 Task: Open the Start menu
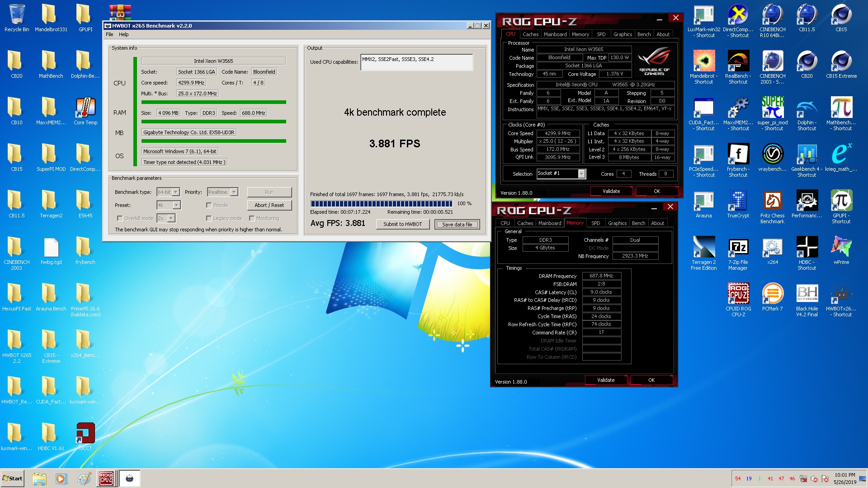[12, 479]
